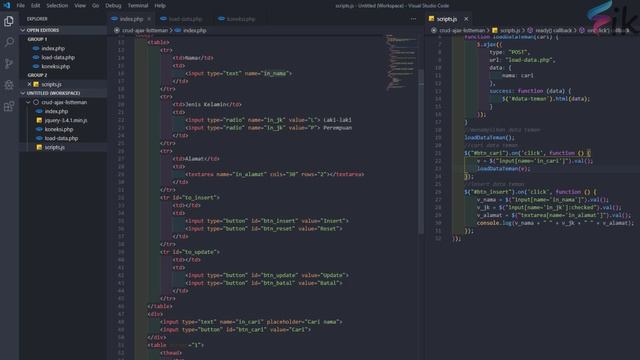
Task: Open the Go menu
Action: [96, 6]
